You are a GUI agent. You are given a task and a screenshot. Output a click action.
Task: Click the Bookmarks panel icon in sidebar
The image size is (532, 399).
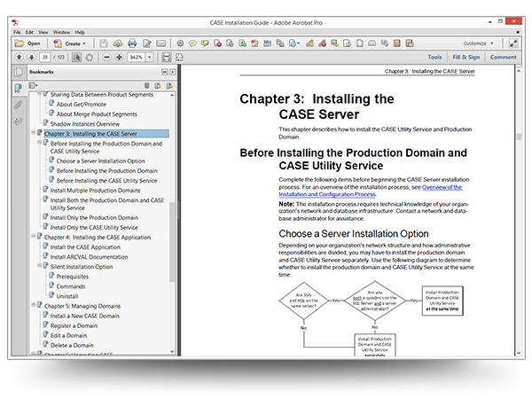19,88
